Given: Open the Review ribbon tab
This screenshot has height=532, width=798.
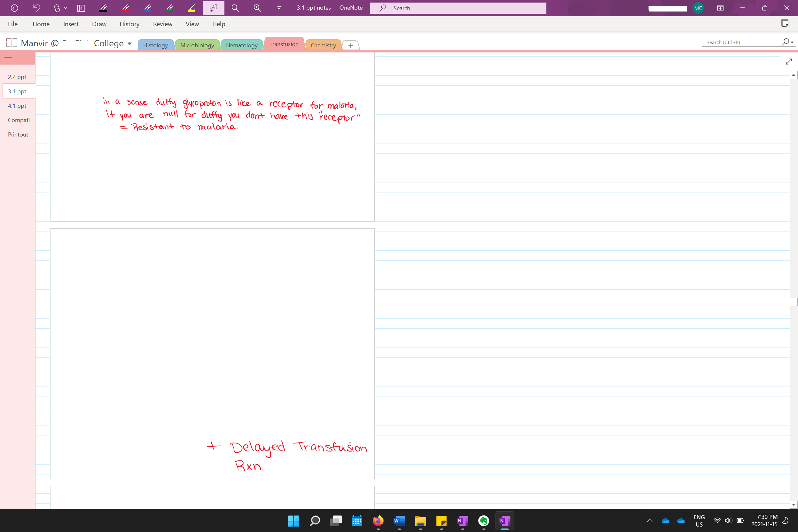Looking at the screenshot, I should pos(162,24).
